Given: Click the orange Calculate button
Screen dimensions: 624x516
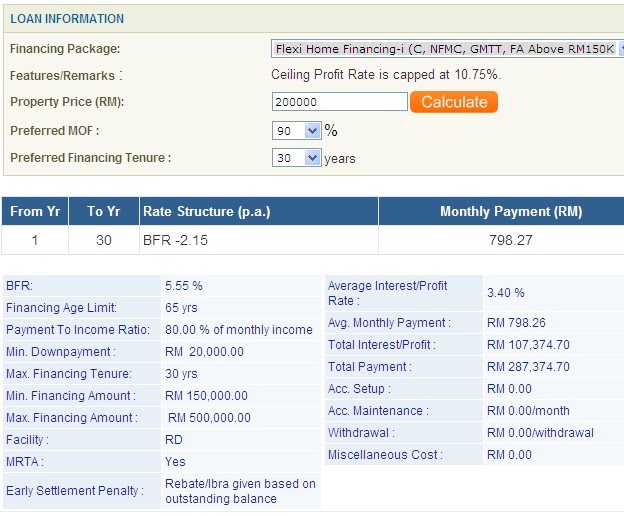Looking at the screenshot, I should tap(454, 102).
